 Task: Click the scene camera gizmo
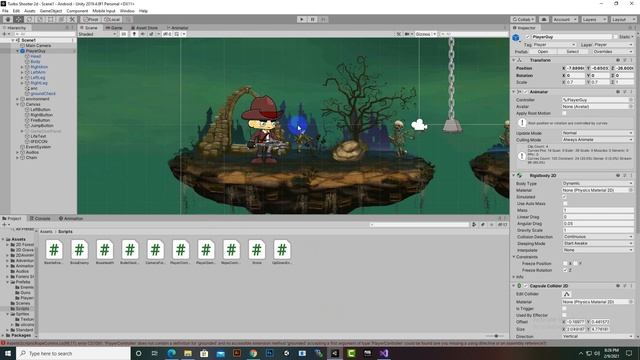[x=419, y=125]
